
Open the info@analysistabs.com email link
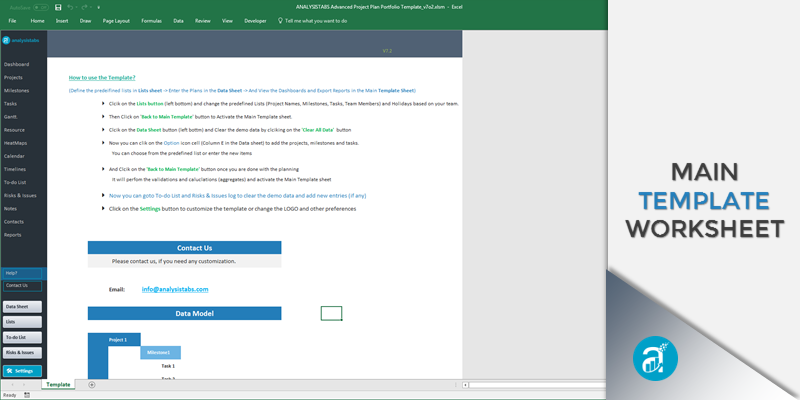[x=174, y=289]
